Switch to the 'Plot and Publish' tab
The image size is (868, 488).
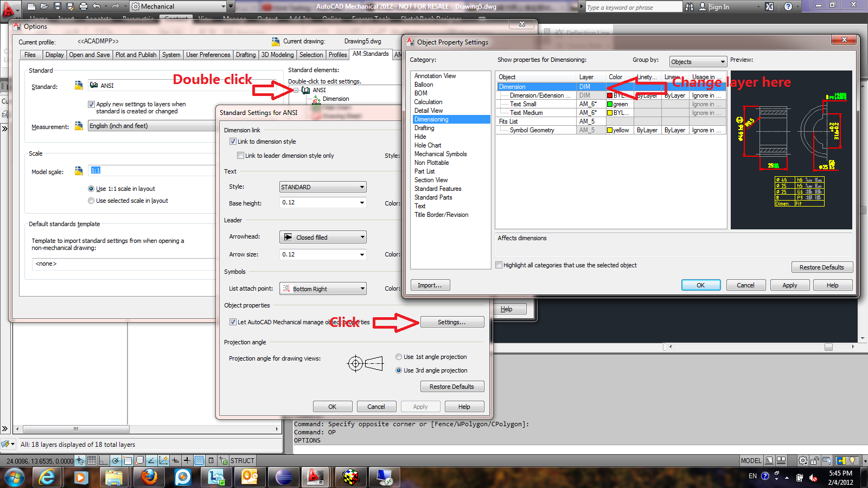[136, 55]
